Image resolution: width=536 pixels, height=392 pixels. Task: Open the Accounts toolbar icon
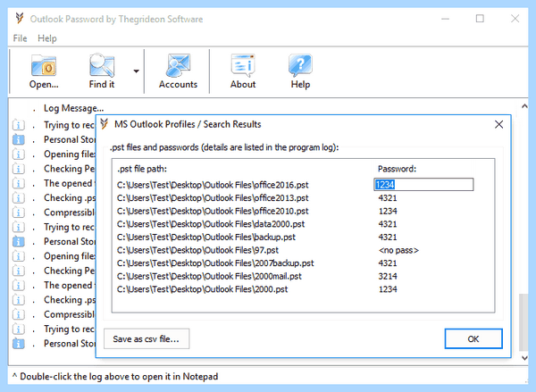pos(178,71)
